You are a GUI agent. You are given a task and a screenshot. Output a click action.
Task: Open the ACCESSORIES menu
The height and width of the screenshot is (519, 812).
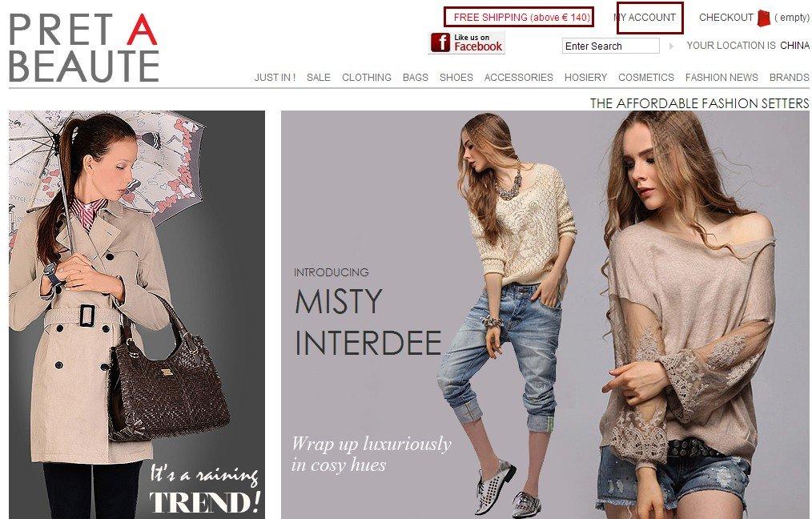tap(518, 78)
